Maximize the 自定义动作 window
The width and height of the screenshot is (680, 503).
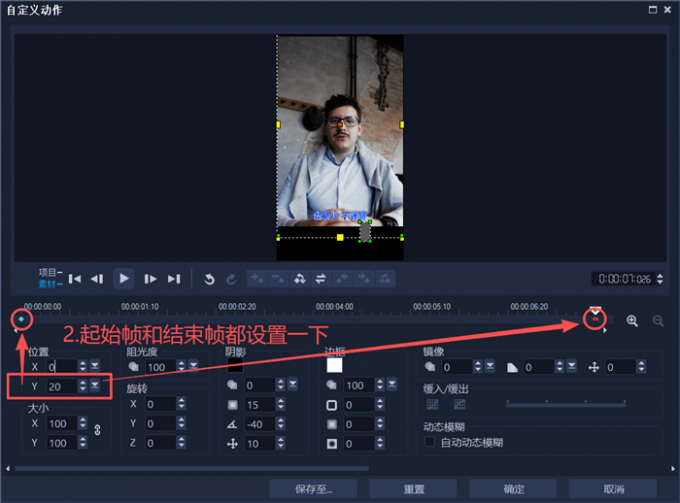coord(653,10)
